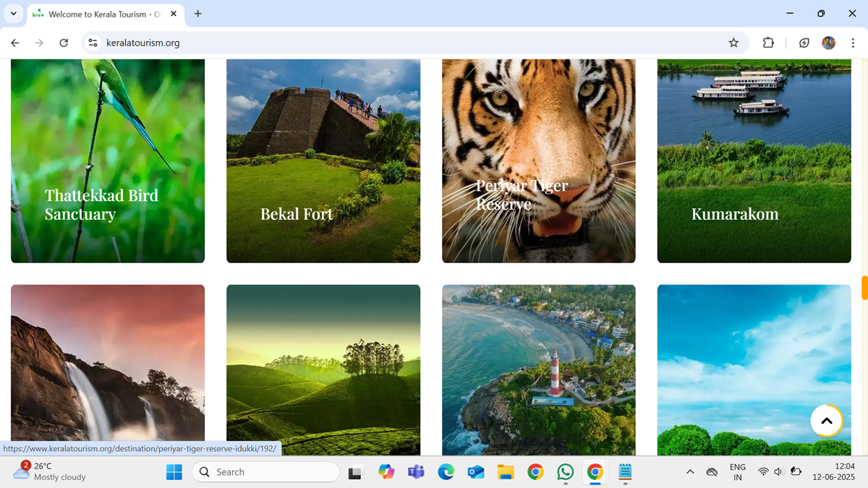The image size is (868, 488).
Task: Open Chrome's three-dot menu
Action: pyautogui.click(x=853, y=43)
